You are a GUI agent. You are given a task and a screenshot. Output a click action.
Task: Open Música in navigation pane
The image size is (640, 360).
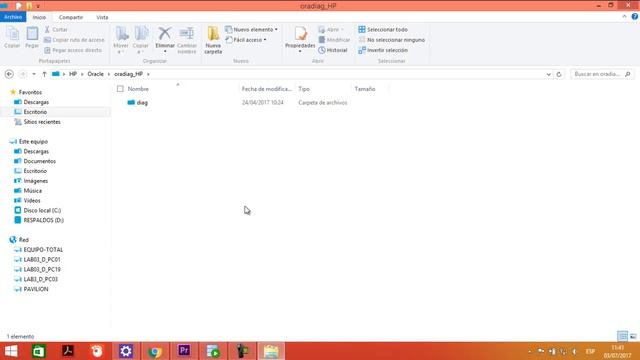click(x=33, y=191)
